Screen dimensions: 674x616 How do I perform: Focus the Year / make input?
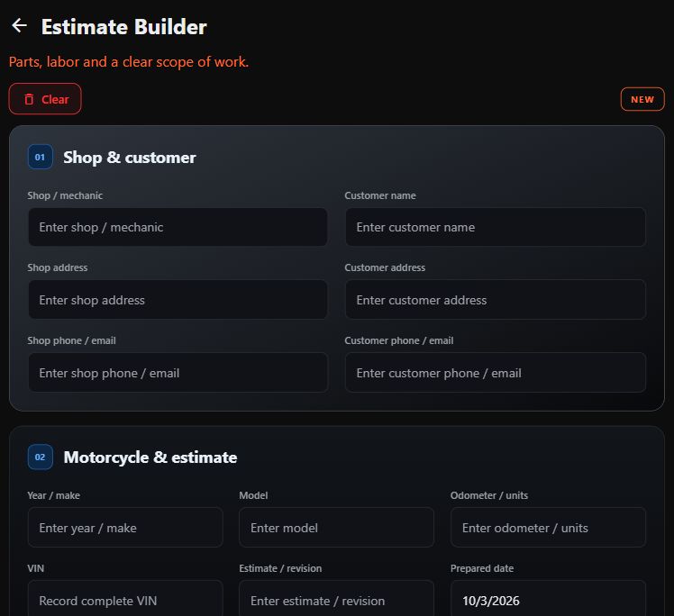[x=125, y=527]
